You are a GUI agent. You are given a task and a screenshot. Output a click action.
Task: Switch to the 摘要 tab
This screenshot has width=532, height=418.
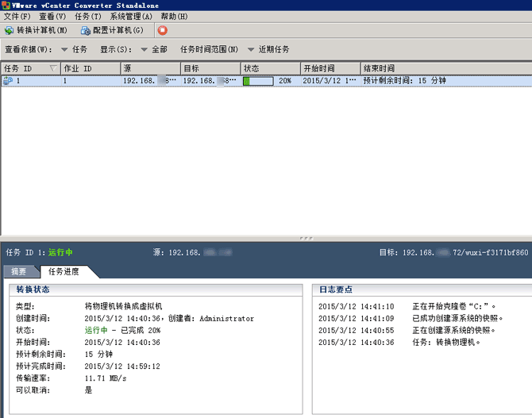click(19, 271)
